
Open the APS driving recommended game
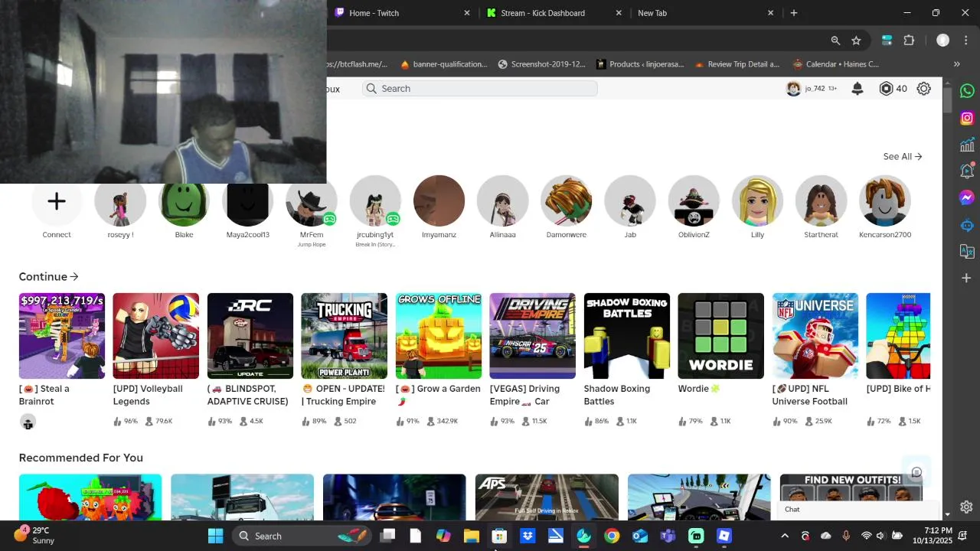547,497
